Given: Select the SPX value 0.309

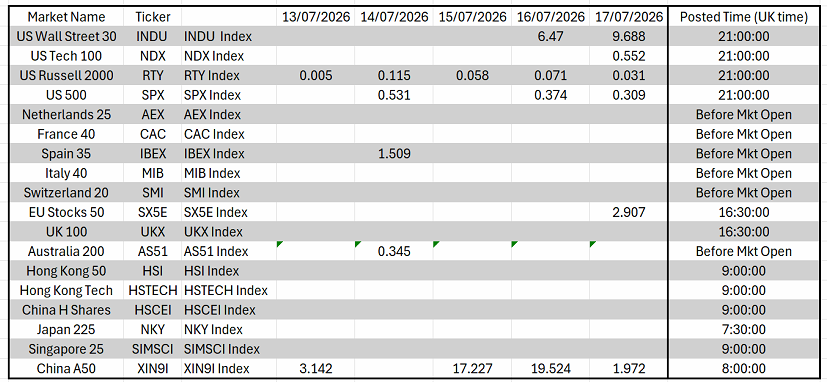Looking at the screenshot, I should (x=629, y=95).
